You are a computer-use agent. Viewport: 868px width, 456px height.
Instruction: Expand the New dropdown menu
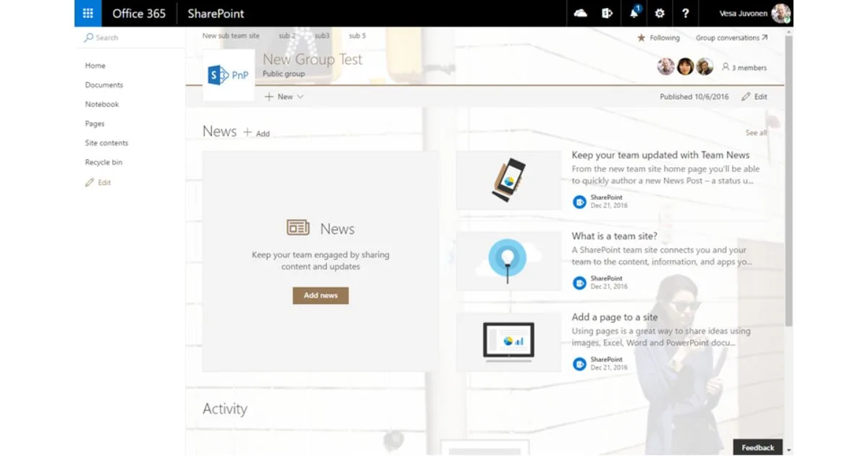[x=284, y=96]
